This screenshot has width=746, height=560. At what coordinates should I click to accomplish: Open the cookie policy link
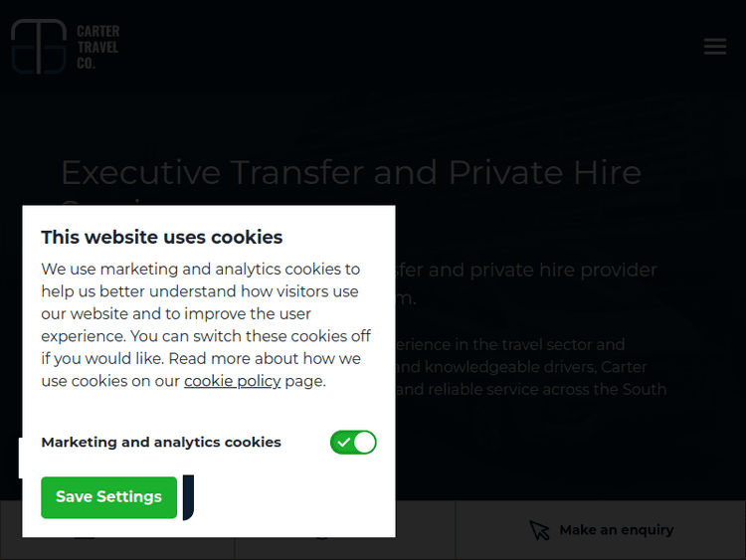(x=232, y=381)
